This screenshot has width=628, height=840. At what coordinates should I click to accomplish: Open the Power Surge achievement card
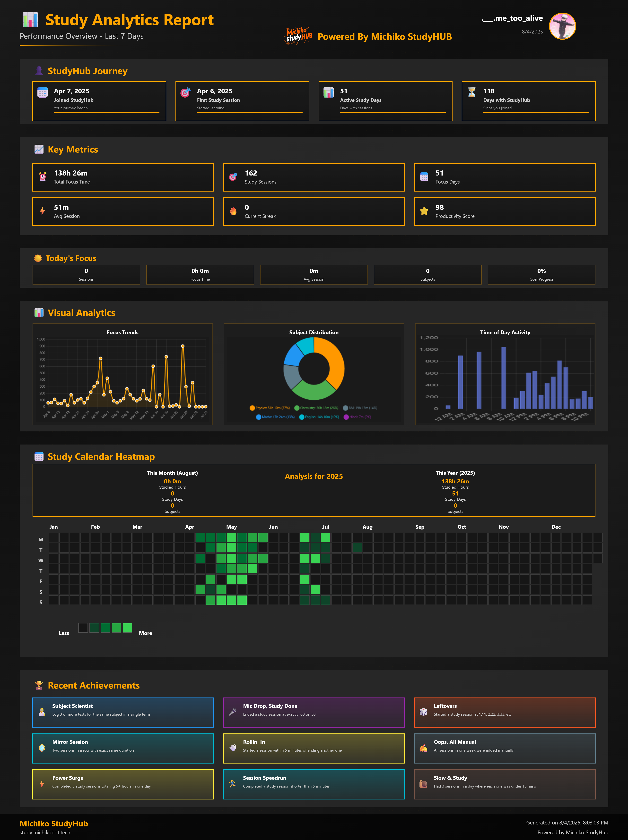[123, 784]
